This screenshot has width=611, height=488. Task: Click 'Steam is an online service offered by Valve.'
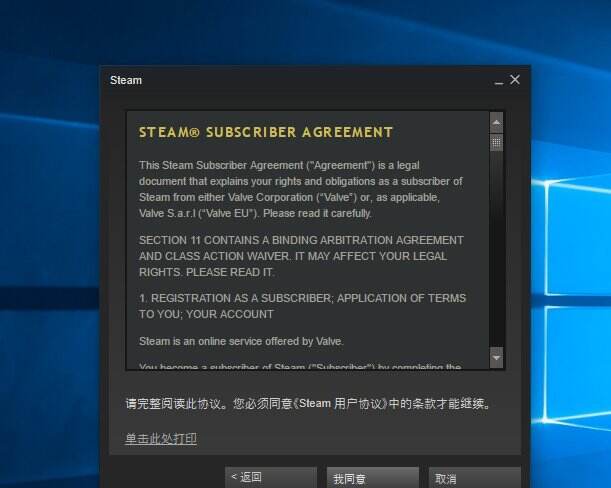241,341
